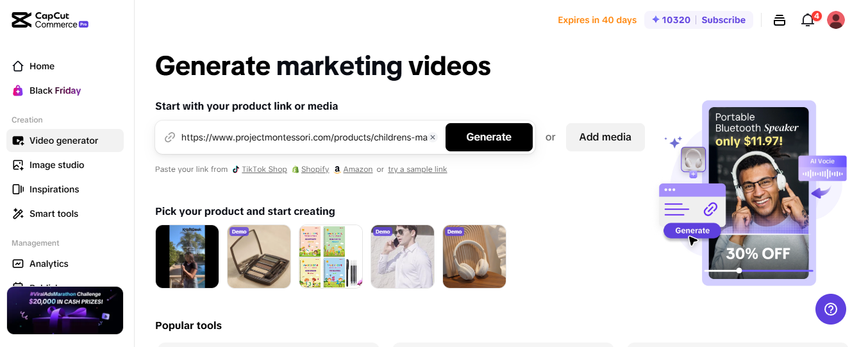868x347 pixels.
Task: Click the Add media button
Action: pyautogui.click(x=605, y=137)
